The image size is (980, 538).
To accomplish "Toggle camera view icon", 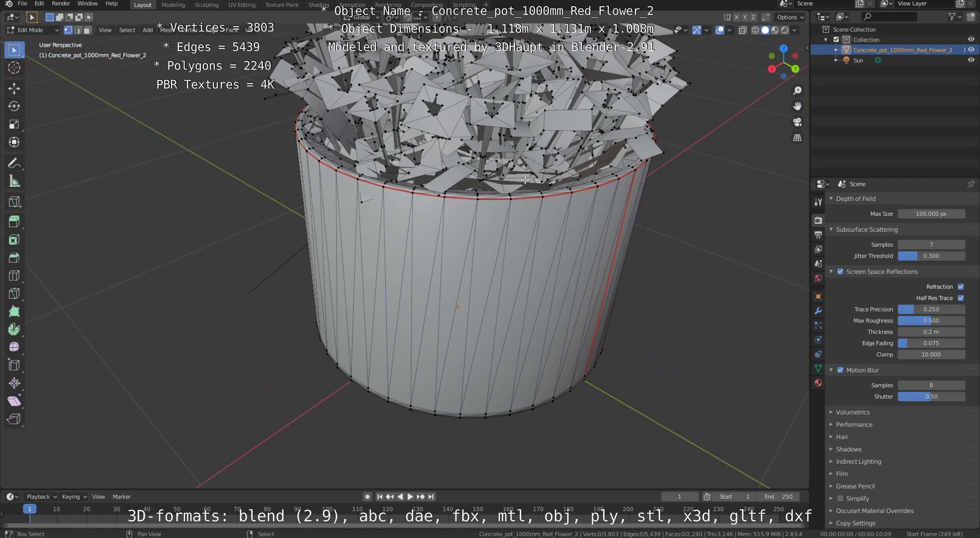I will pyautogui.click(x=797, y=122).
